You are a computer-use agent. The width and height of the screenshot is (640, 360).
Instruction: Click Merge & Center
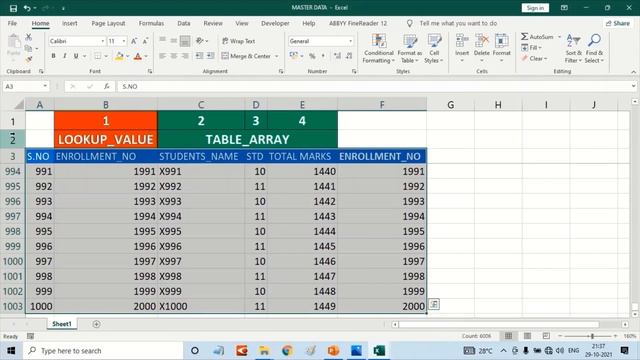click(x=246, y=56)
